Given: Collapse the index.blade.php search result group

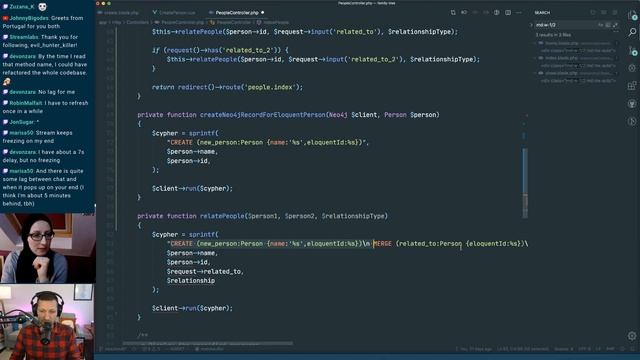Looking at the screenshot, I should click(x=535, y=58).
